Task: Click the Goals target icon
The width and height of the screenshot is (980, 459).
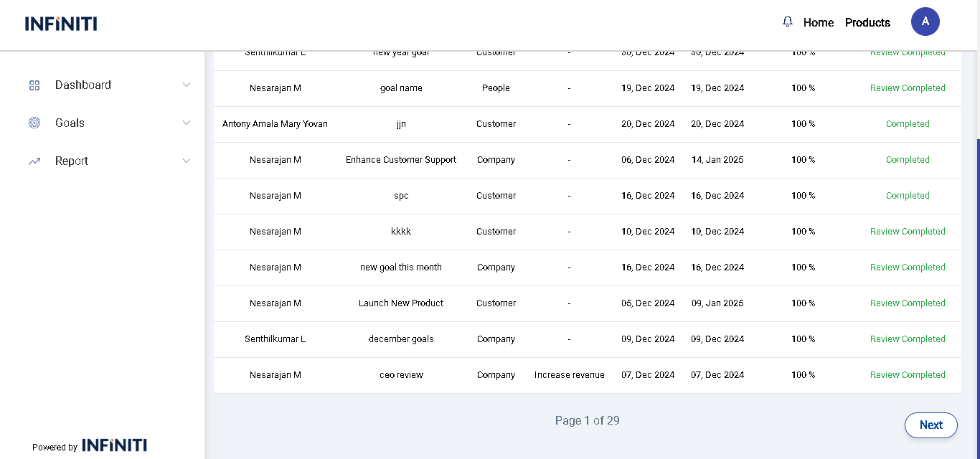Action: (34, 123)
